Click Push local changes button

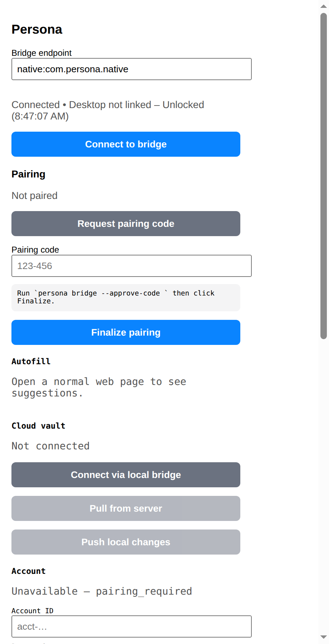(x=126, y=542)
